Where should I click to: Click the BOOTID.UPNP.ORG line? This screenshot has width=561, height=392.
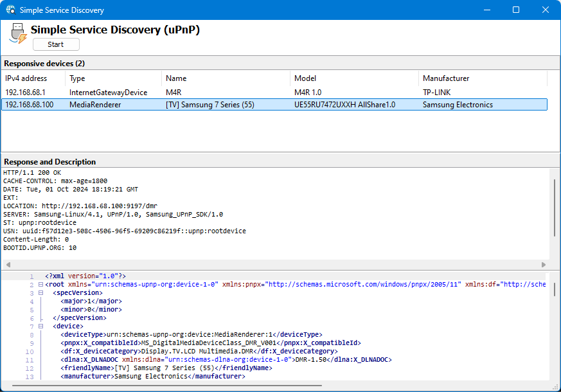click(x=40, y=247)
